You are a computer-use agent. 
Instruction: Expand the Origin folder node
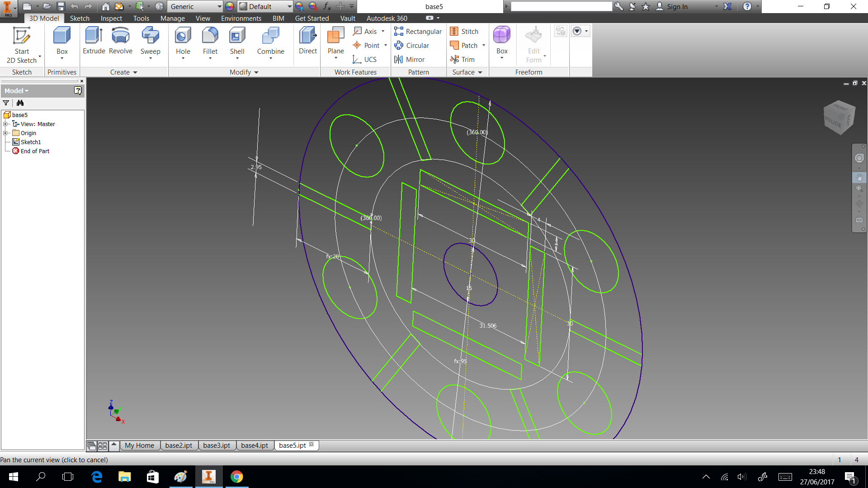(x=5, y=133)
